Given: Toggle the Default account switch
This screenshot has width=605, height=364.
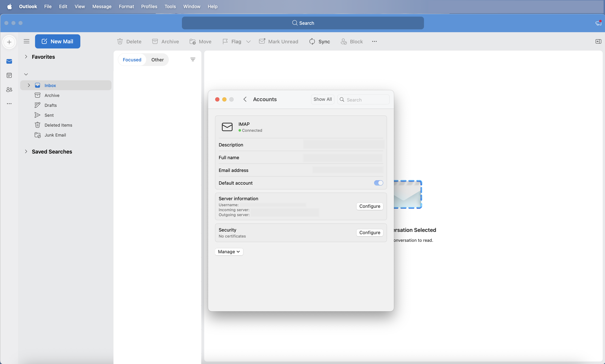Looking at the screenshot, I should click(379, 183).
